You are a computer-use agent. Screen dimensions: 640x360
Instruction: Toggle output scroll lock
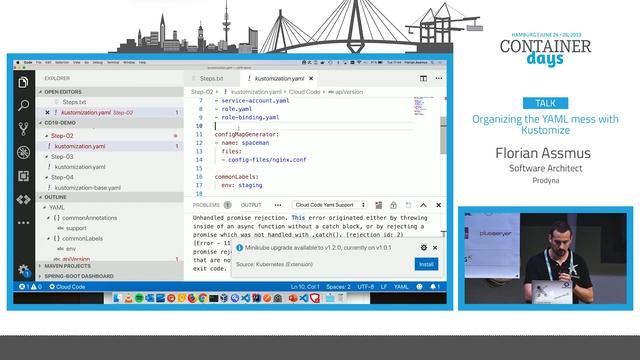pos(393,205)
